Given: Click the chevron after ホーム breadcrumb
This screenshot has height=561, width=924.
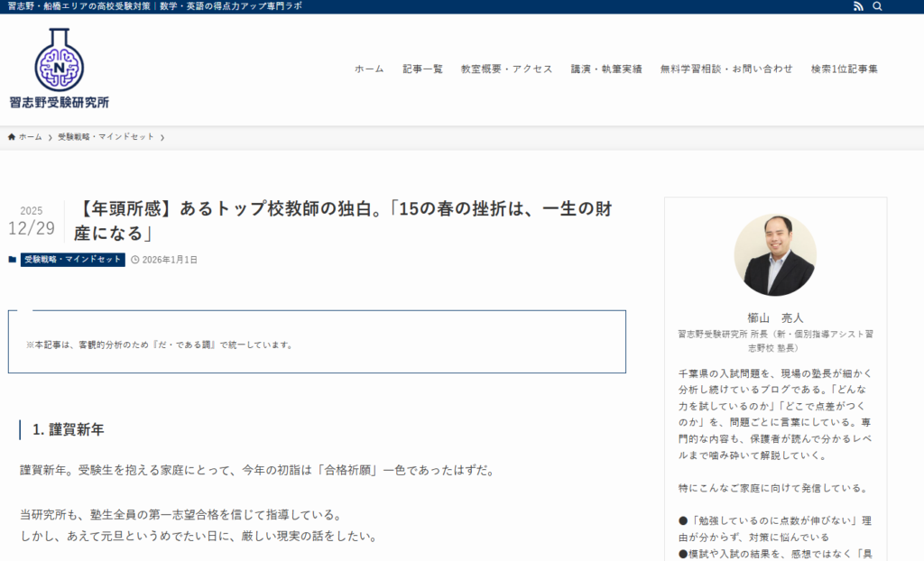Looking at the screenshot, I should [x=50, y=137].
